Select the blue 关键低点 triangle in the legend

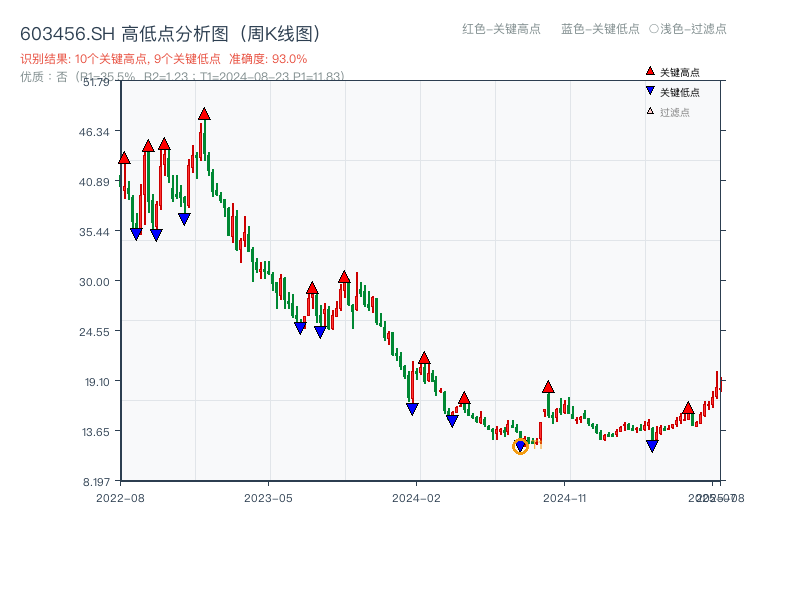click(650, 91)
